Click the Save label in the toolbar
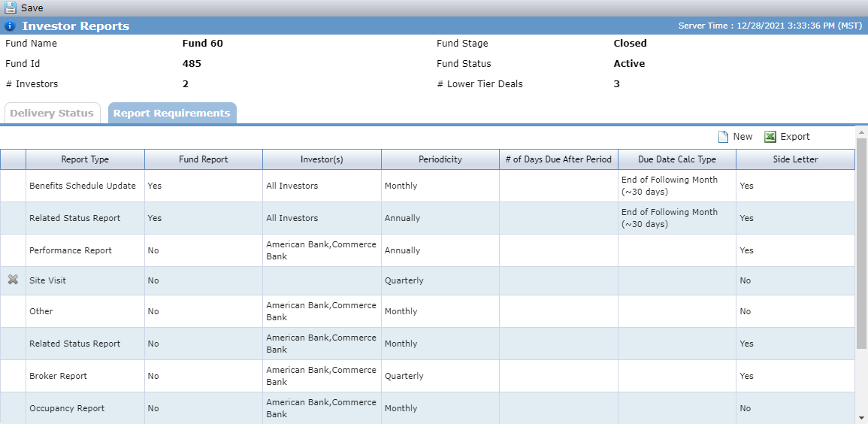 32,8
